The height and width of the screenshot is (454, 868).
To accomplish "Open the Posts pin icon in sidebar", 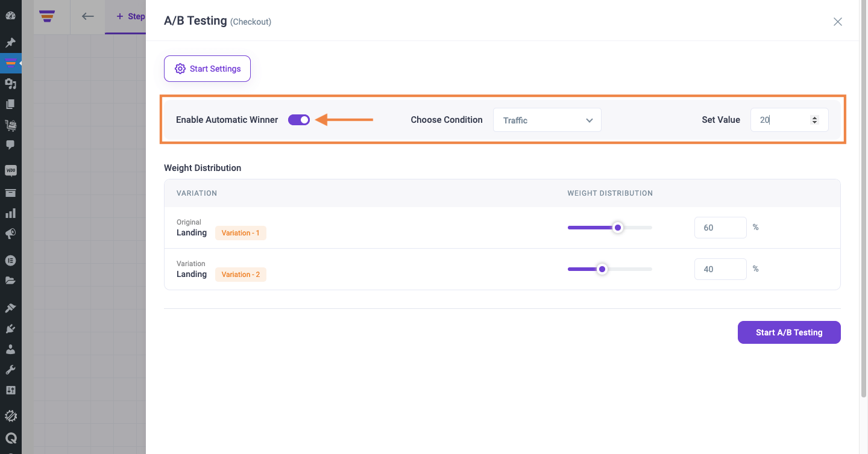I will 10,43.
